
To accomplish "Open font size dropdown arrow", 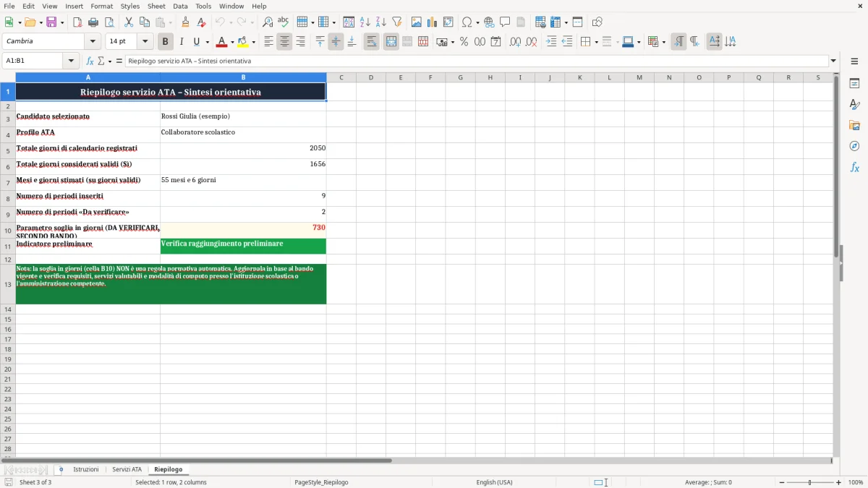I will 145,42.
